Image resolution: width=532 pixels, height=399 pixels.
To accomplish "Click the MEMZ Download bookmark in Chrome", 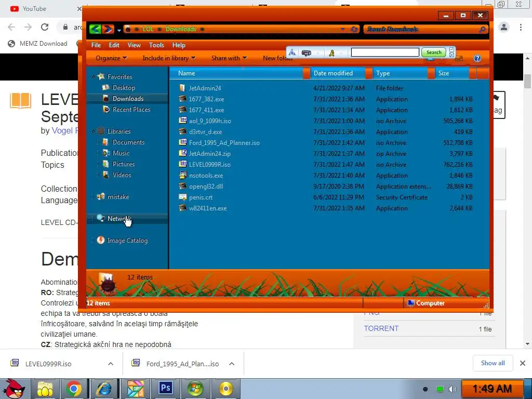I will coord(37,44).
